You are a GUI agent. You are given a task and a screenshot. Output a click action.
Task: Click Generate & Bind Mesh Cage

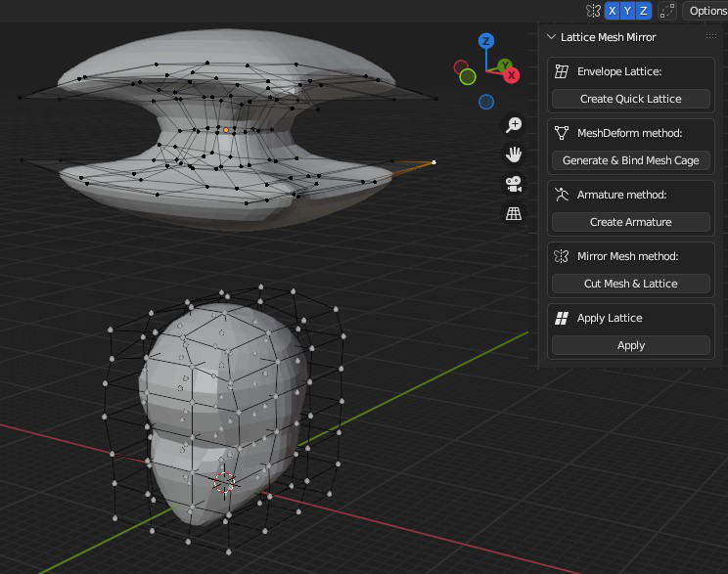click(x=630, y=160)
